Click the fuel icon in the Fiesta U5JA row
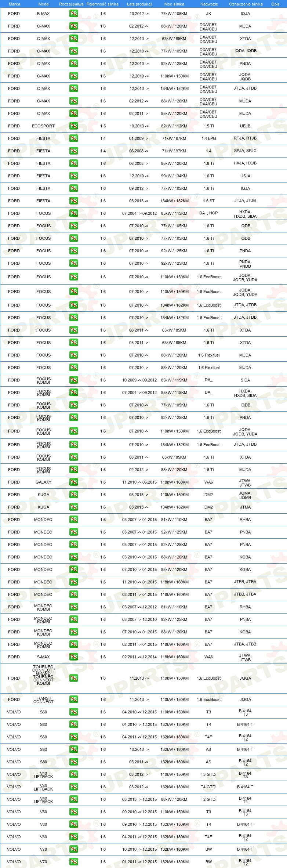The height and width of the screenshot is (868, 287). [74, 176]
